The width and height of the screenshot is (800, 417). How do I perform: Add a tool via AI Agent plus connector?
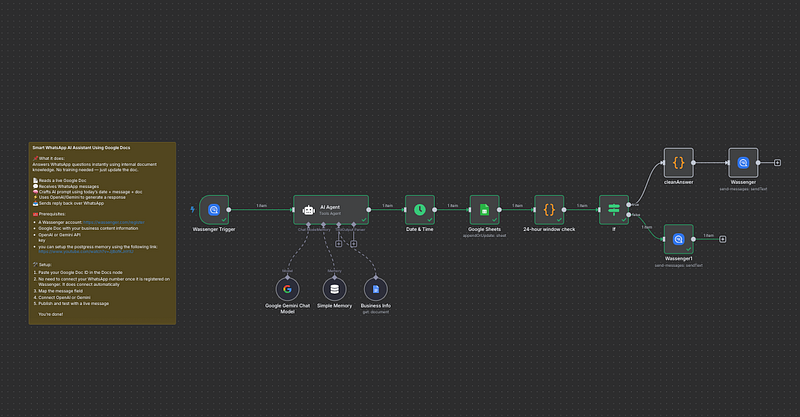340,243
